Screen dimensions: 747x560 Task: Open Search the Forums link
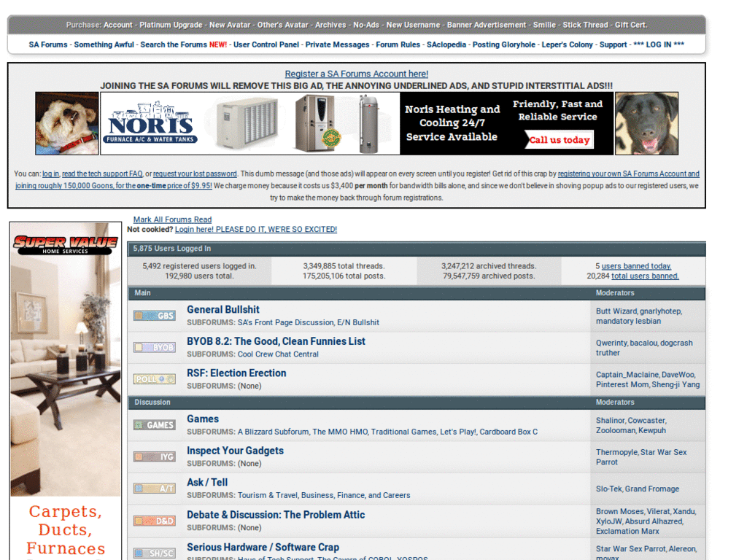click(174, 44)
